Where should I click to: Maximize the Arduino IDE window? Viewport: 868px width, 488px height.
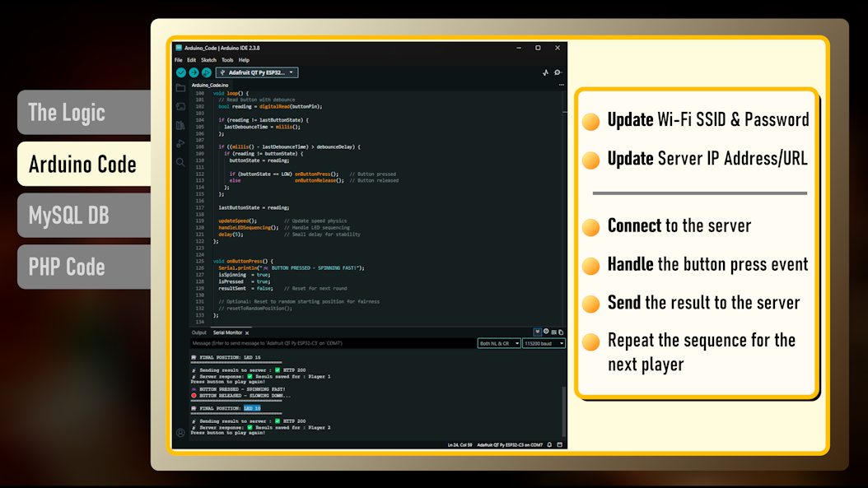point(538,48)
